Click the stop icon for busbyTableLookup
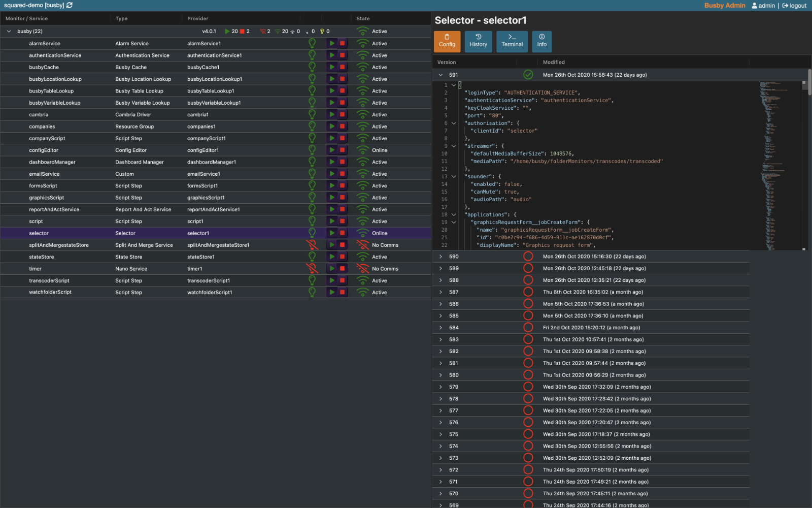812x508 pixels. 343,90
